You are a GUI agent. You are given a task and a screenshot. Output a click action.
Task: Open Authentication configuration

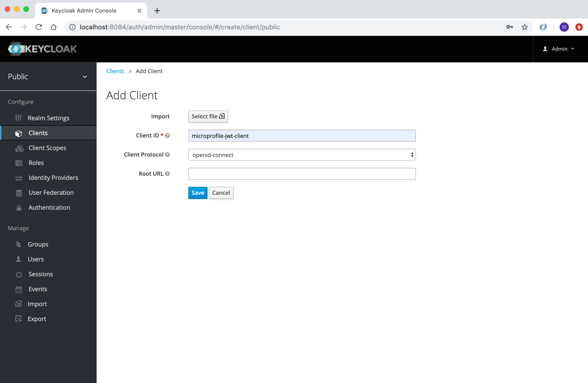point(49,207)
